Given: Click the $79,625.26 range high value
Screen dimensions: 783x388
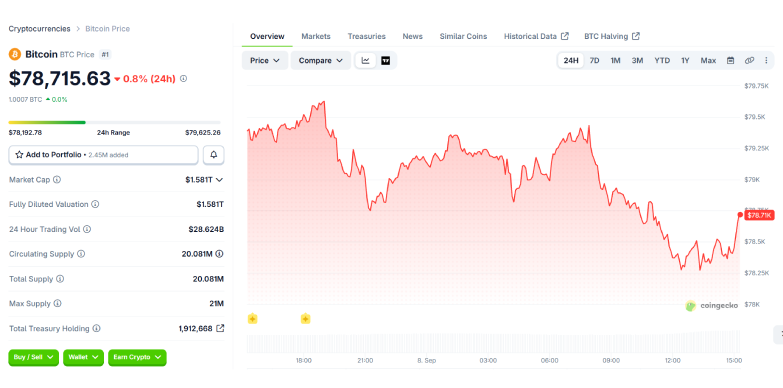Looking at the screenshot, I should [203, 133].
